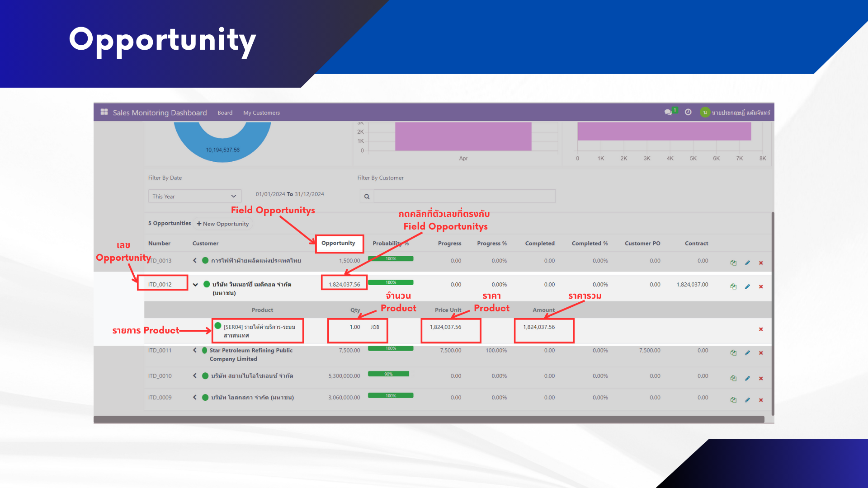Open the This Year date filter dropdown
This screenshot has height=488, width=868.
click(x=194, y=197)
